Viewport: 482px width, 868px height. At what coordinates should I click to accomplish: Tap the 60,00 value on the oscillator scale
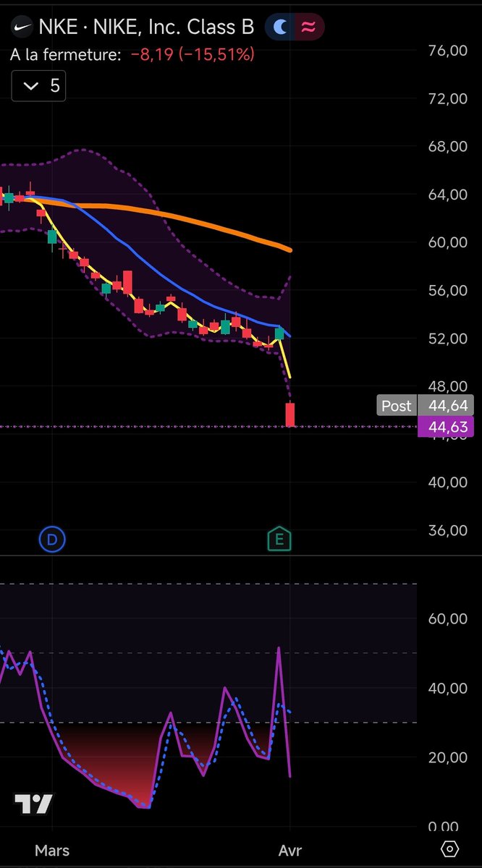pos(447,618)
